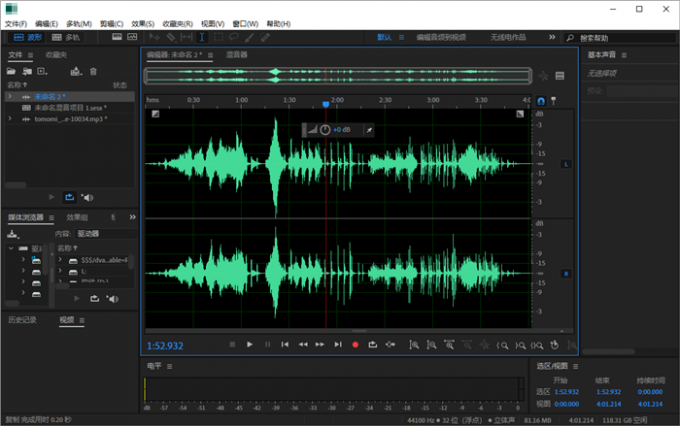Screen dimensions: 680x426
Task: Select 未命名混音项目 1.sesx in file list
Action: click(x=70, y=108)
